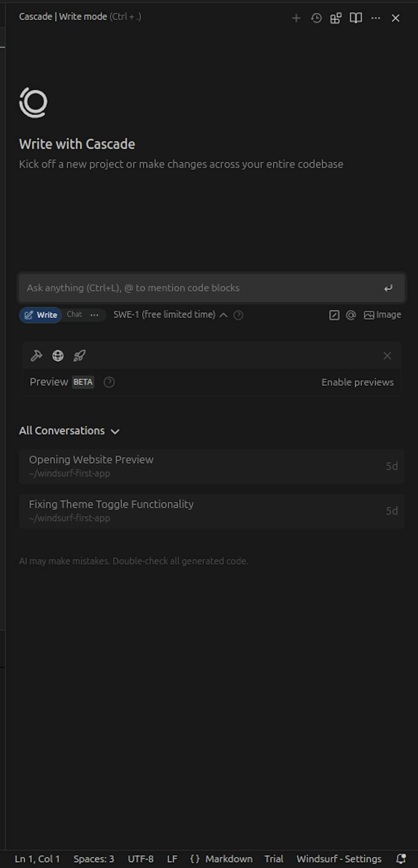
Task: Click the BETA badge next to Preview
Action: click(x=83, y=382)
